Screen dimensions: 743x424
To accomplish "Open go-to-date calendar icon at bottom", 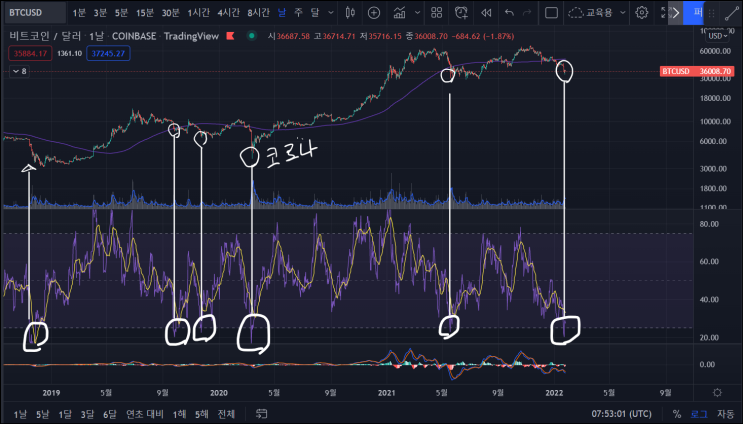I will (261, 414).
